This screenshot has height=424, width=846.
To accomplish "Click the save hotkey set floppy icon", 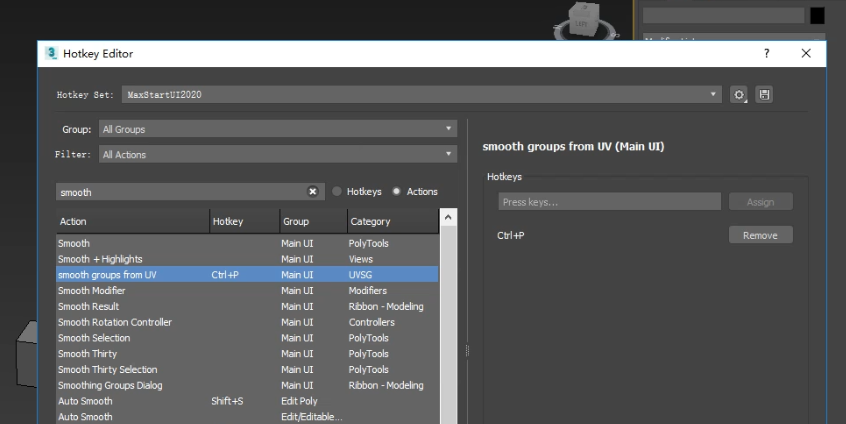I will (x=765, y=95).
